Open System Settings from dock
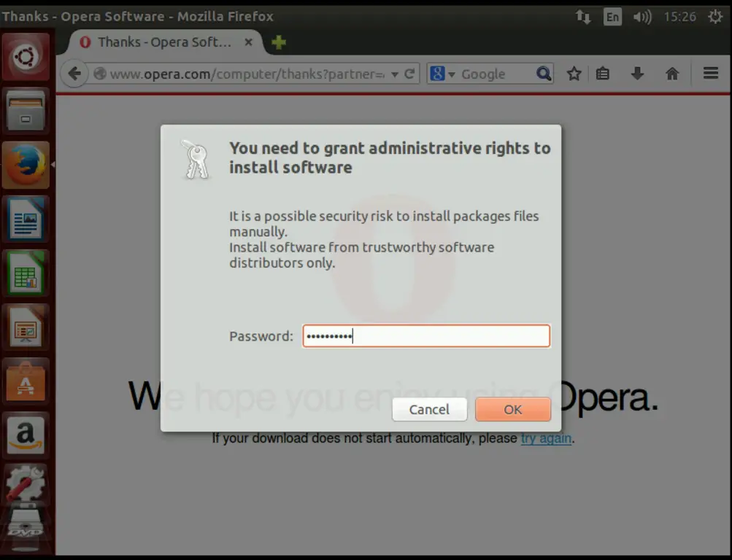Image resolution: width=732 pixels, height=560 pixels. [x=26, y=485]
